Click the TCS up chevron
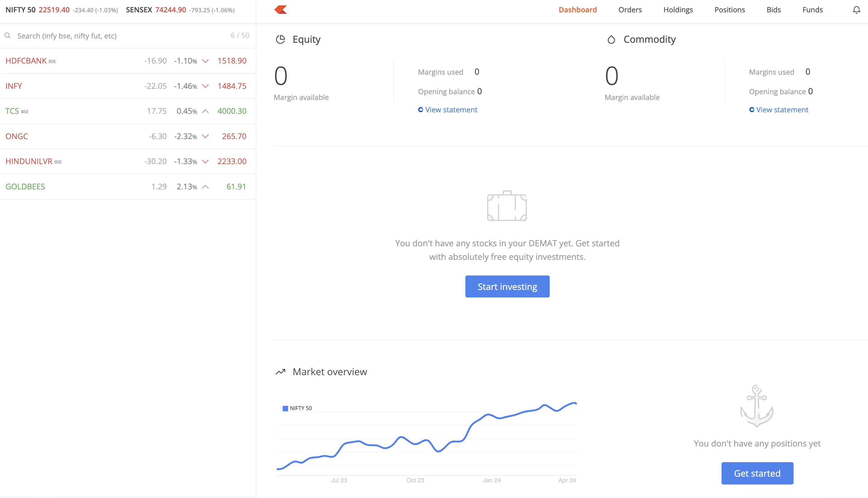 click(x=205, y=111)
